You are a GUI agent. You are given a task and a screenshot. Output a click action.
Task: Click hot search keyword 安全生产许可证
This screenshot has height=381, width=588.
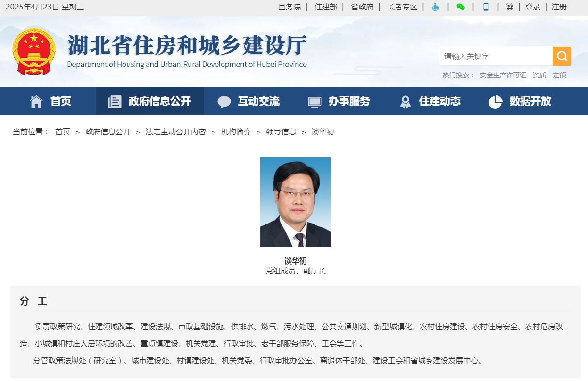coord(504,75)
